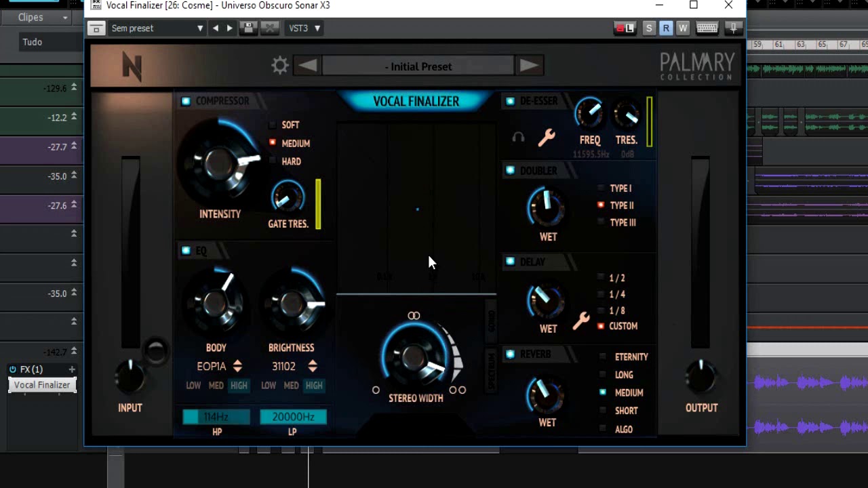Click the double-circle wide icon right of Stereo Width

458,390
